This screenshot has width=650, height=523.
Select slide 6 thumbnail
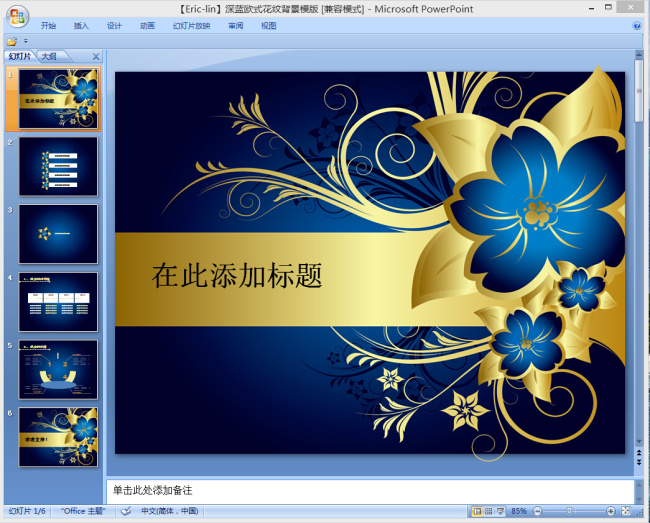[x=58, y=437]
